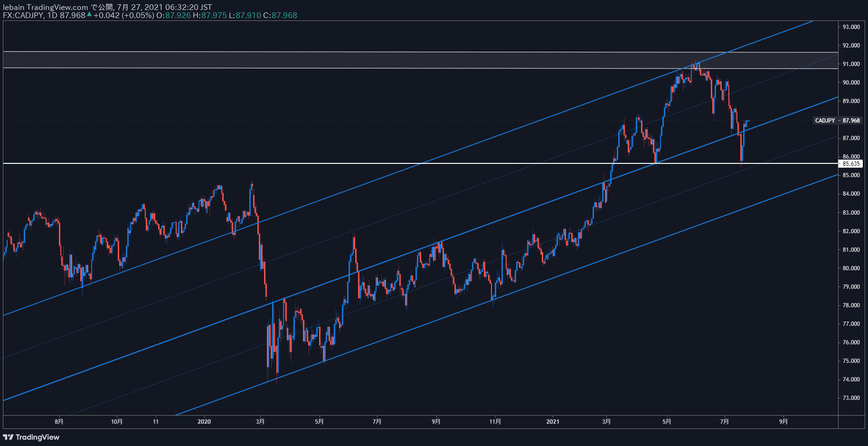Click the 79.000 price axis label
This screenshot has height=446, width=868.
tap(851, 287)
